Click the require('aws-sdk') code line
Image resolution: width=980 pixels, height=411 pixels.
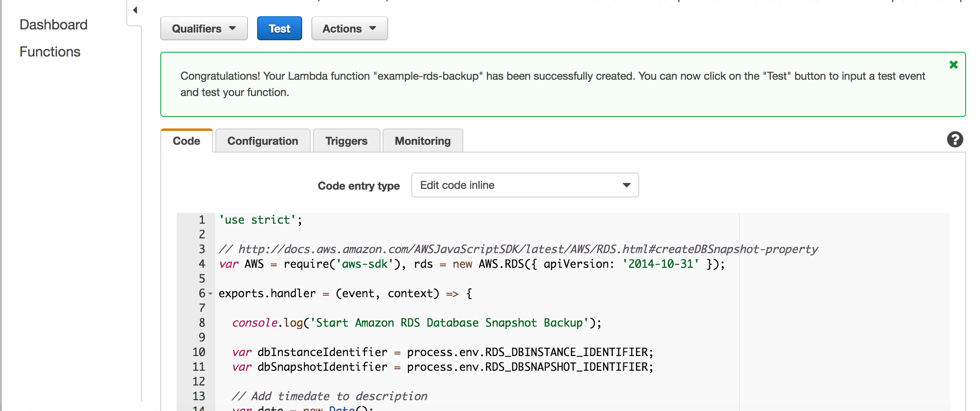471,264
